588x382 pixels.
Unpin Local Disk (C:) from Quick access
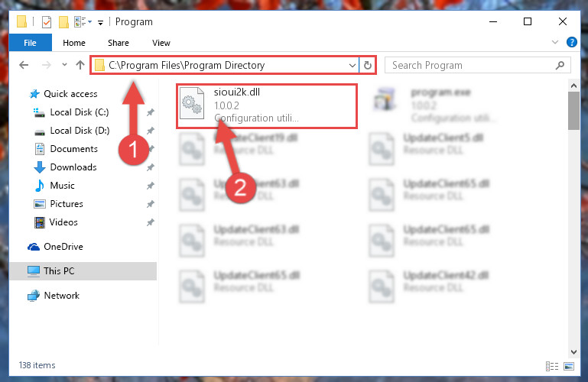[151, 112]
